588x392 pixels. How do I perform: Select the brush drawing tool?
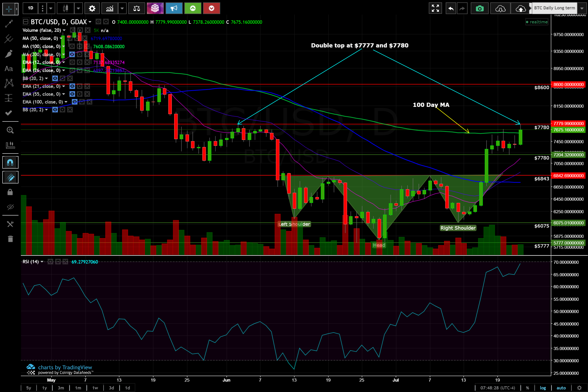(x=9, y=54)
